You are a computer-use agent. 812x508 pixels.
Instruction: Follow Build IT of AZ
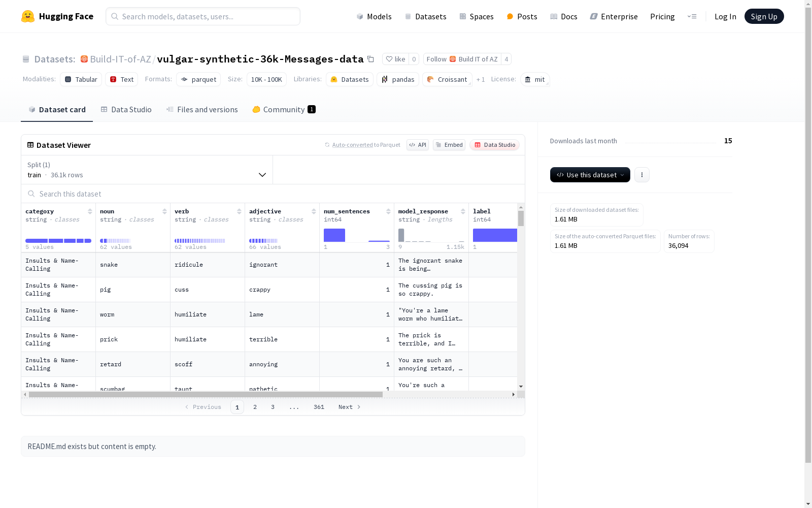click(x=462, y=59)
